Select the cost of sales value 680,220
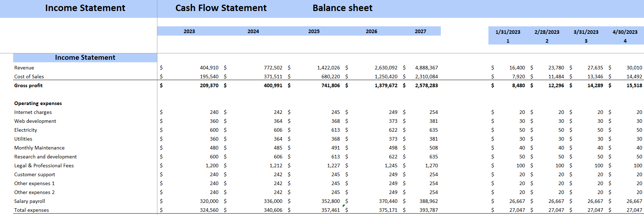Viewport: 644px width, 215px height. click(331, 77)
